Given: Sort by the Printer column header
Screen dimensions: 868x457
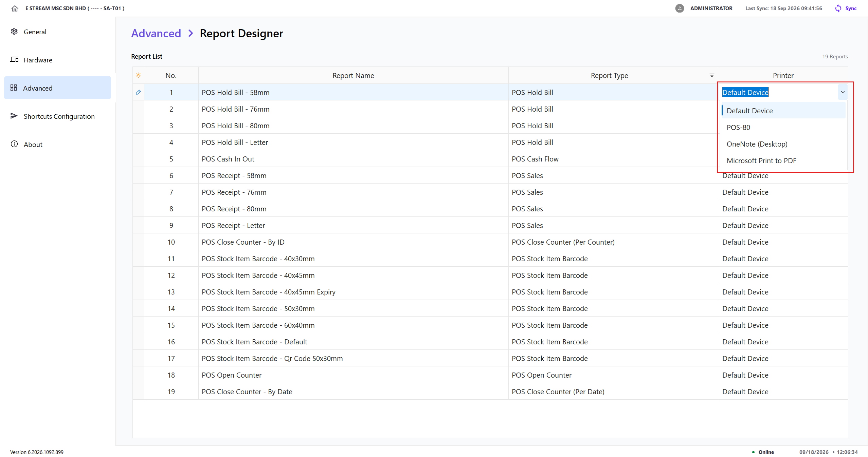Looking at the screenshot, I should point(783,75).
